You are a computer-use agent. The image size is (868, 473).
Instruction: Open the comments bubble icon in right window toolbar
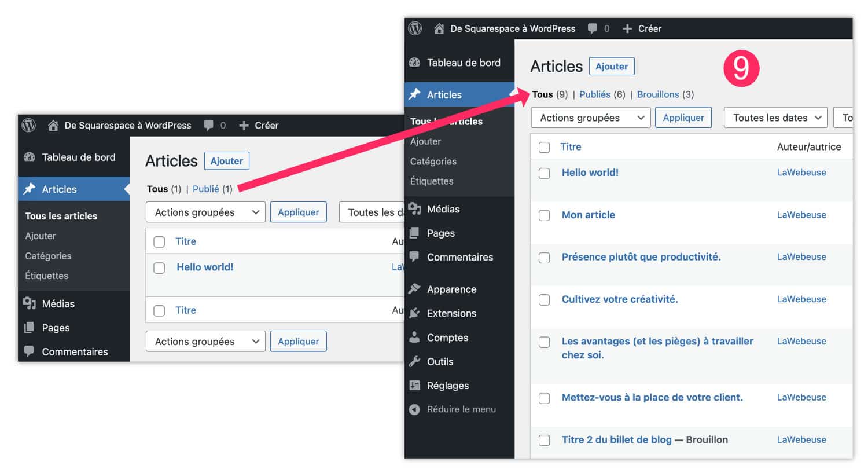point(593,28)
